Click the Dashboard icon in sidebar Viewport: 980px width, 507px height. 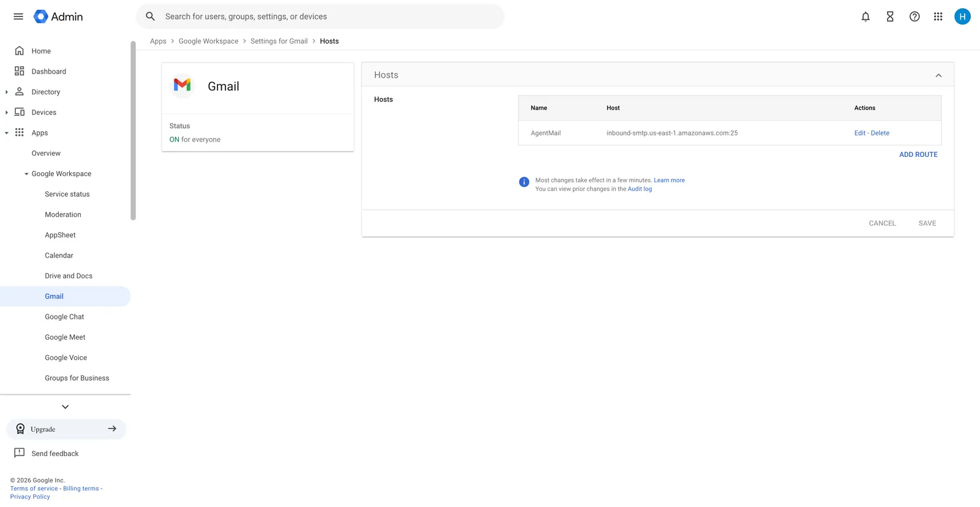tap(20, 71)
